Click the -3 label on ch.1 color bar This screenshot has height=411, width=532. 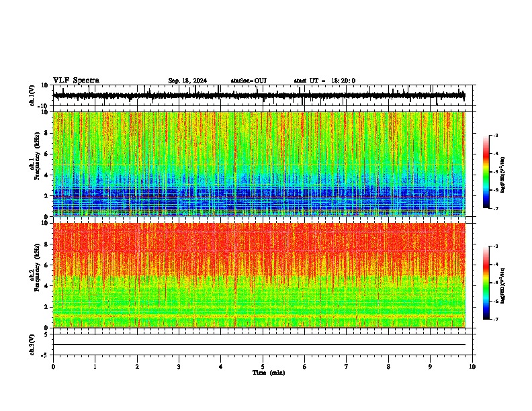[x=495, y=136]
